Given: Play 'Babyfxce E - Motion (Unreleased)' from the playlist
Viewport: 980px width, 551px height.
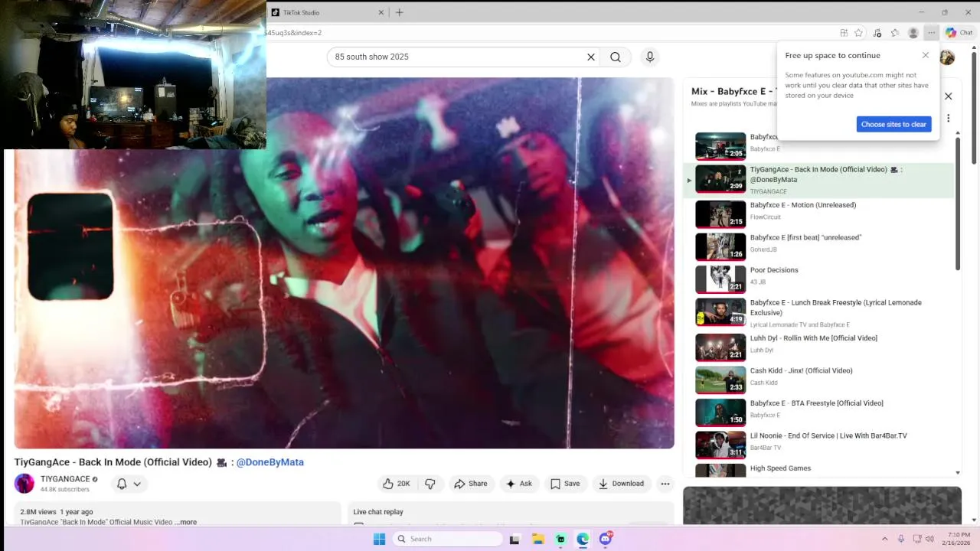Looking at the screenshot, I should coord(819,214).
